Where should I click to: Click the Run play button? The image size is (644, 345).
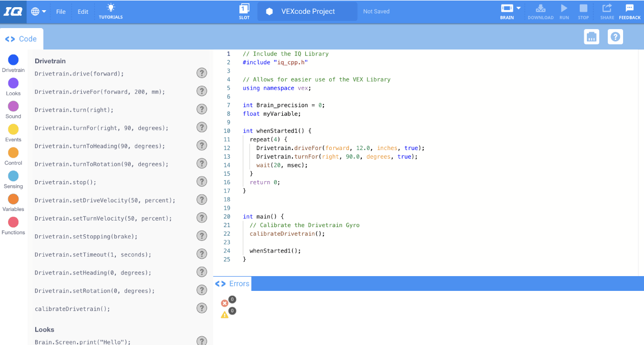pos(564,8)
